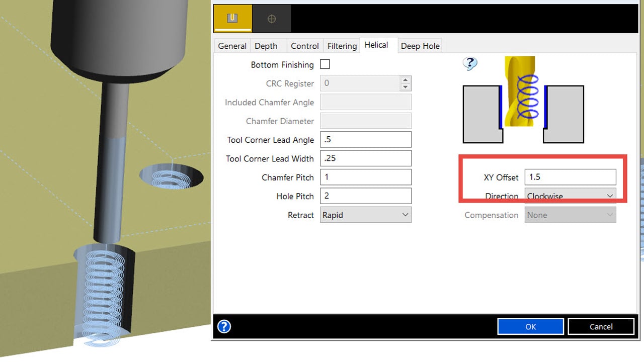Click the Cancel button
This screenshot has height=362, width=644.
click(x=601, y=326)
